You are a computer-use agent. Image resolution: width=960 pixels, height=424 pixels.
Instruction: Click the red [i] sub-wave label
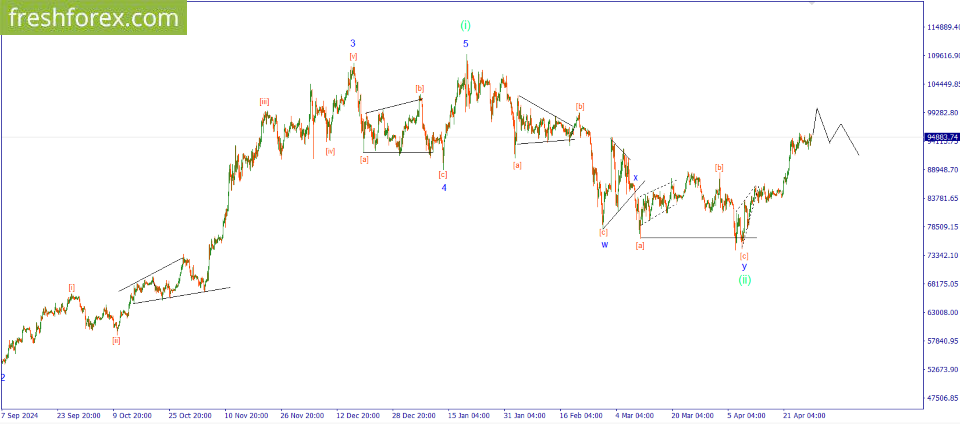pyautogui.click(x=72, y=287)
